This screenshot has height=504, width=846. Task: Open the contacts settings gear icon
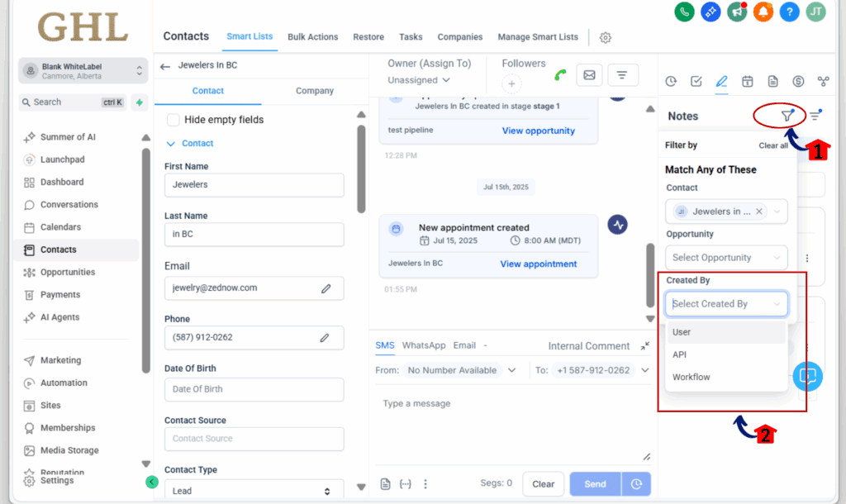point(606,38)
